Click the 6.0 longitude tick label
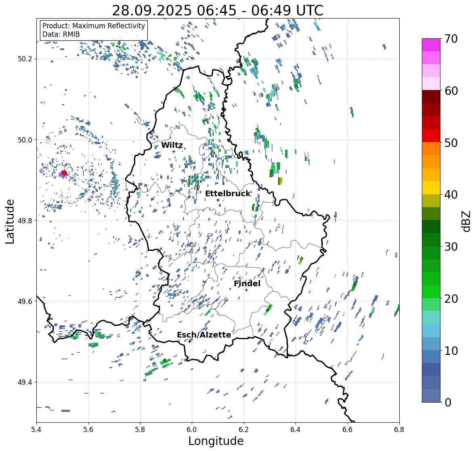The width and height of the screenshot is (476, 451). (192, 429)
